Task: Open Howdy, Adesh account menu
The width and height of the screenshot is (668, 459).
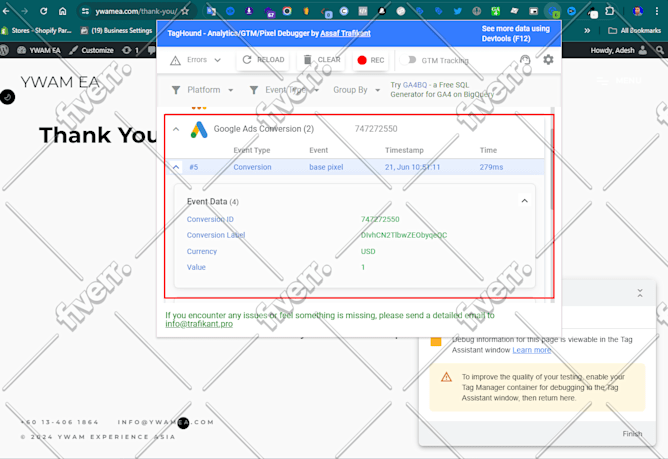Action: tap(619, 50)
